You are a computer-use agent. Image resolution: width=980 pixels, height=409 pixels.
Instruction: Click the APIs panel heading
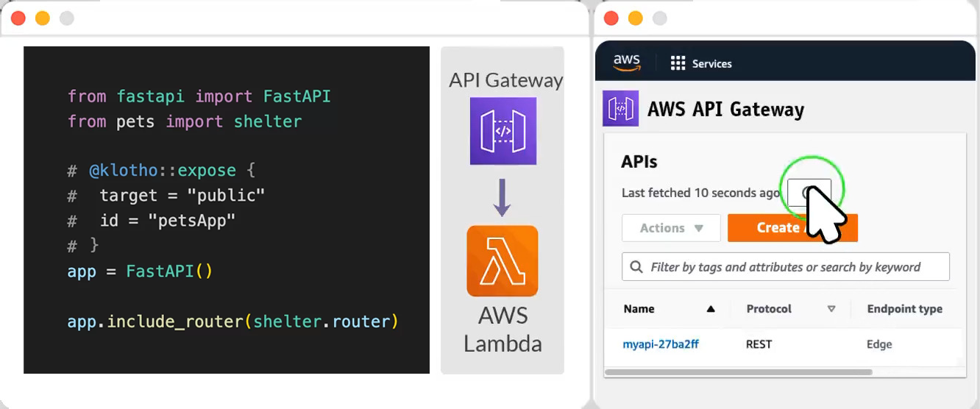[639, 162]
